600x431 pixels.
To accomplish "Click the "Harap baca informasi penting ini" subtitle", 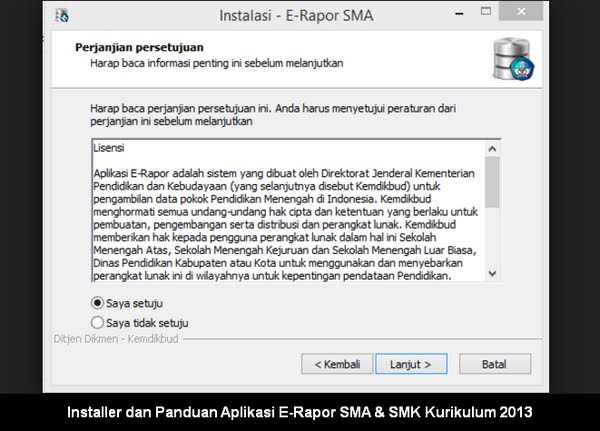I will click(x=217, y=63).
